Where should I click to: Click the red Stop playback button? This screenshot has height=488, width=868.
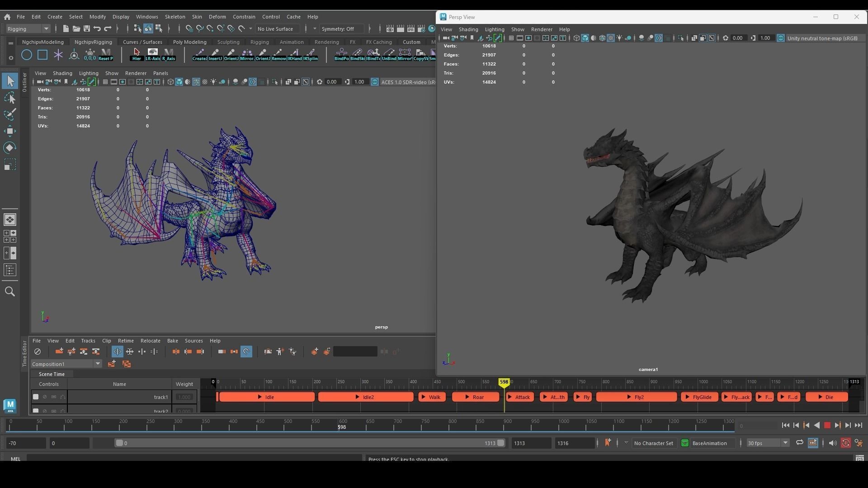(827, 425)
